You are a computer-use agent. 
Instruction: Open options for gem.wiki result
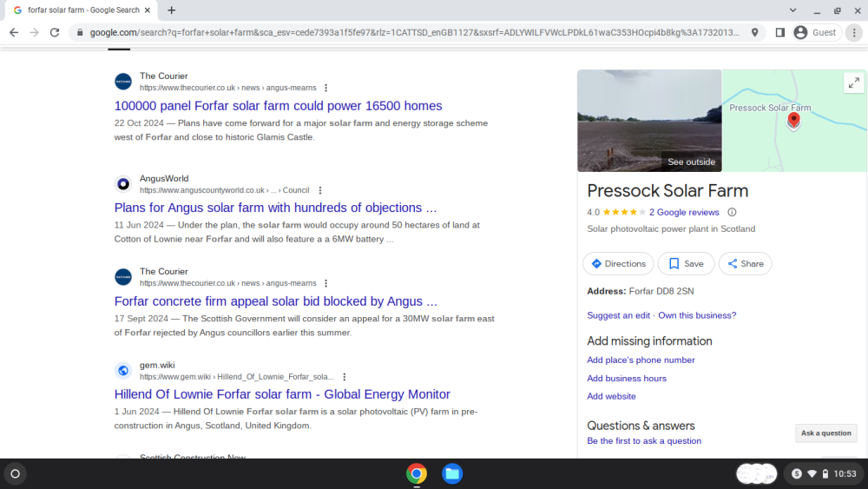click(345, 377)
